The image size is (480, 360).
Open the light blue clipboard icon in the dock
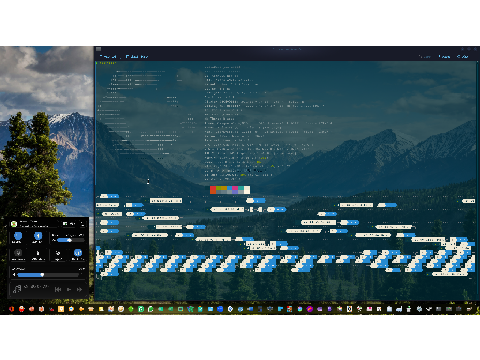click(389, 309)
